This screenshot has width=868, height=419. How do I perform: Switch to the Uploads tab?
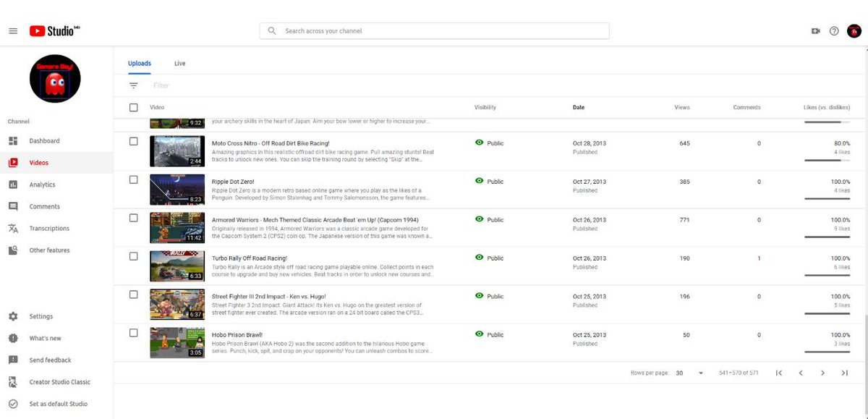tap(140, 64)
